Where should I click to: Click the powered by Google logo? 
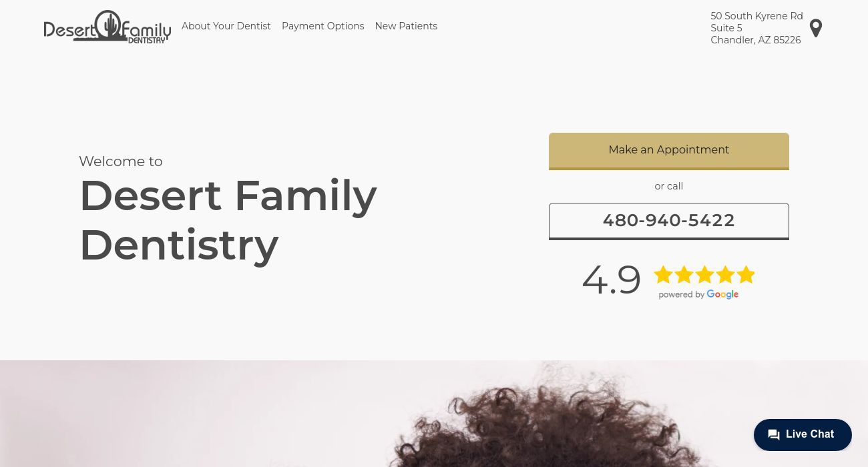pos(698,294)
